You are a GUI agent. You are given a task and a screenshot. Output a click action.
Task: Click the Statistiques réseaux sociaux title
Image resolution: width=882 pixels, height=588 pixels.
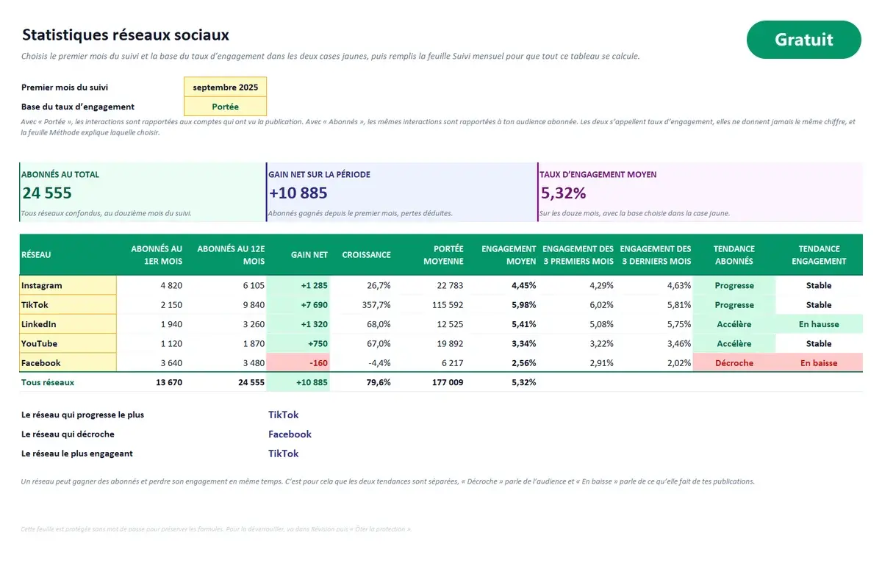(125, 35)
